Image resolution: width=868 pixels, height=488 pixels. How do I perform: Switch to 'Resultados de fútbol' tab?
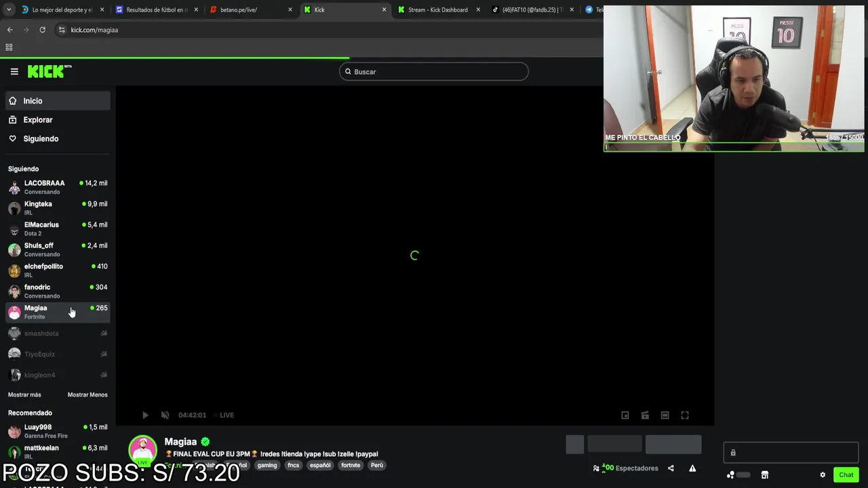(x=157, y=10)
